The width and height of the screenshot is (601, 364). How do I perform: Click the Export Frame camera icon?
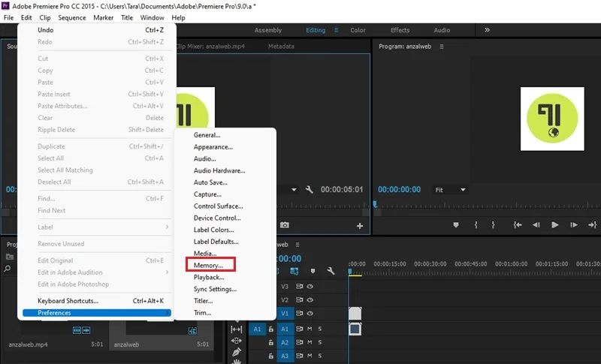(285, 225)
